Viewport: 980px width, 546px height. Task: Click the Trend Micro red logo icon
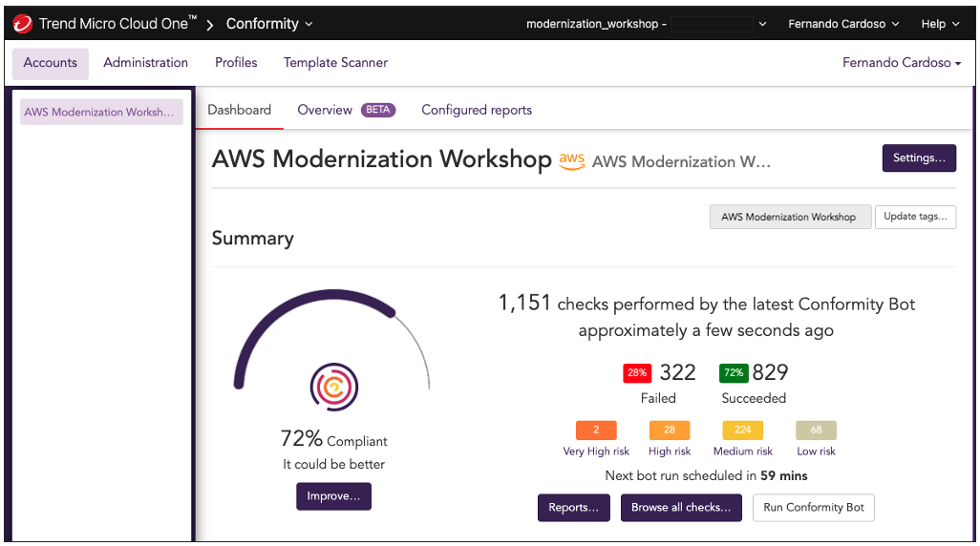(23, 24)
